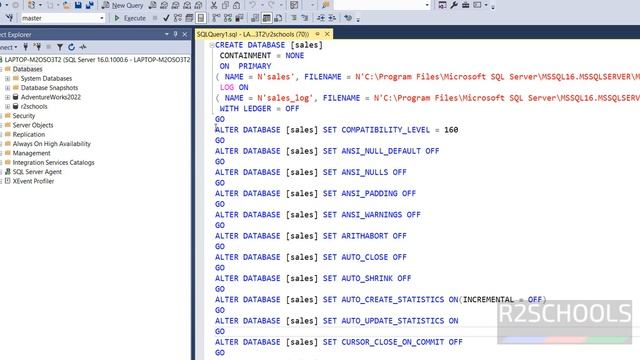
Task: Click the Specify Values for Template Parameters icon
Action: 348,18
